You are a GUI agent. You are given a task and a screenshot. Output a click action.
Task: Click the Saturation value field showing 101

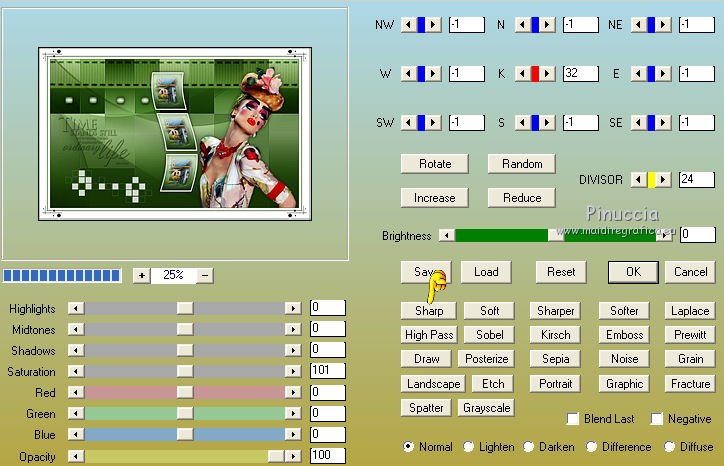(x=328, y=370)
